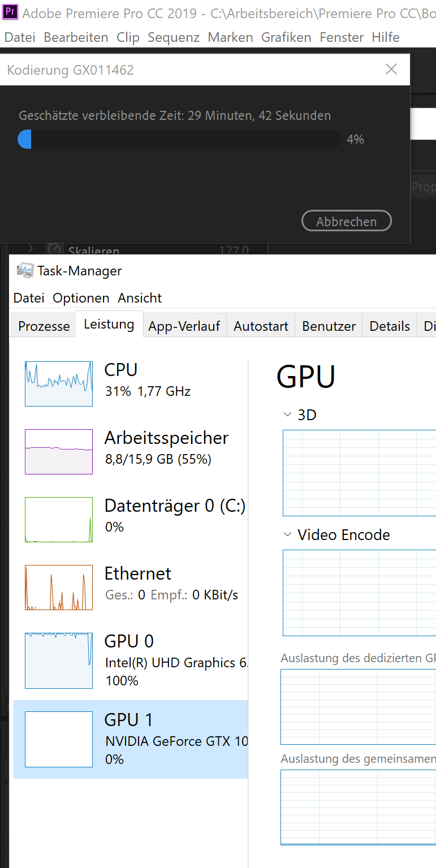
Task: Select the Leistung tab
Action: (109, 324)
